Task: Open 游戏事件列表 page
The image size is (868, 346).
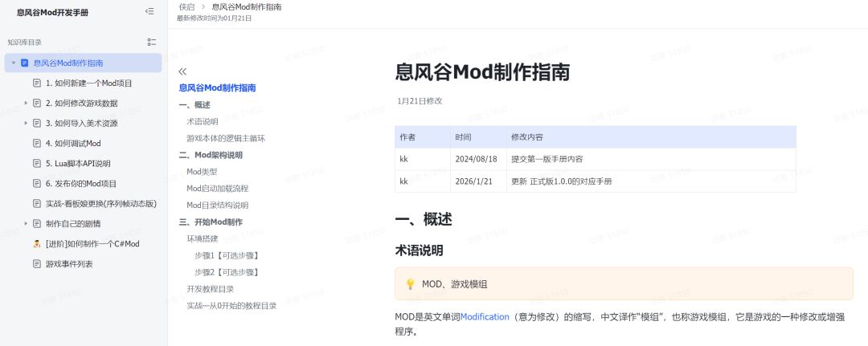Action: click(69, 263)
